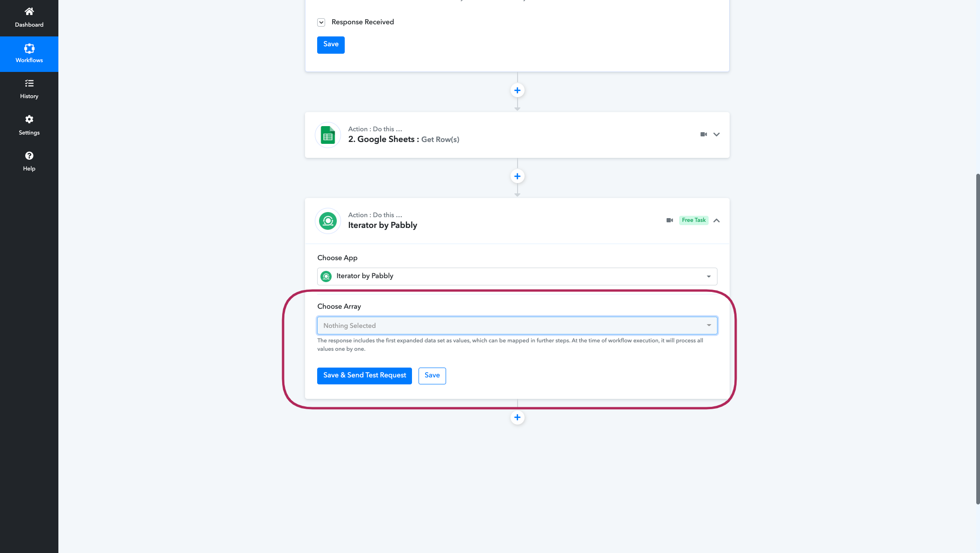Select the History menu label
Screen dimensions: 980x553
point(29,96)
